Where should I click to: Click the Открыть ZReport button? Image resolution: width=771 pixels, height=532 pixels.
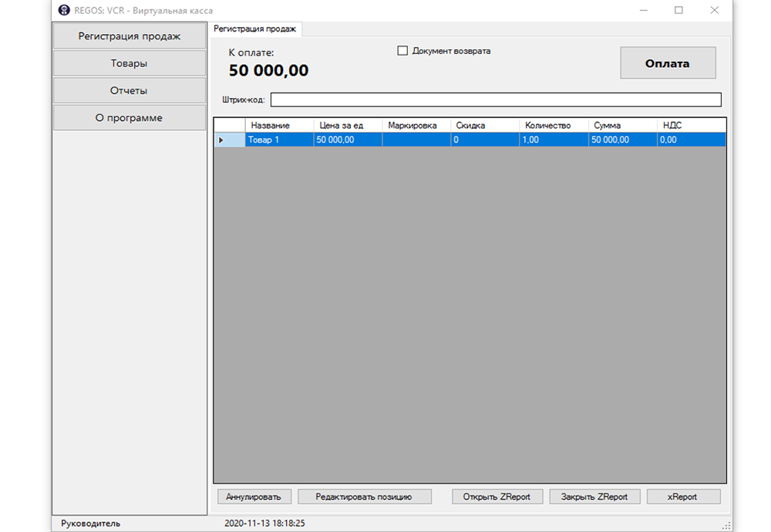pos(497,497)
